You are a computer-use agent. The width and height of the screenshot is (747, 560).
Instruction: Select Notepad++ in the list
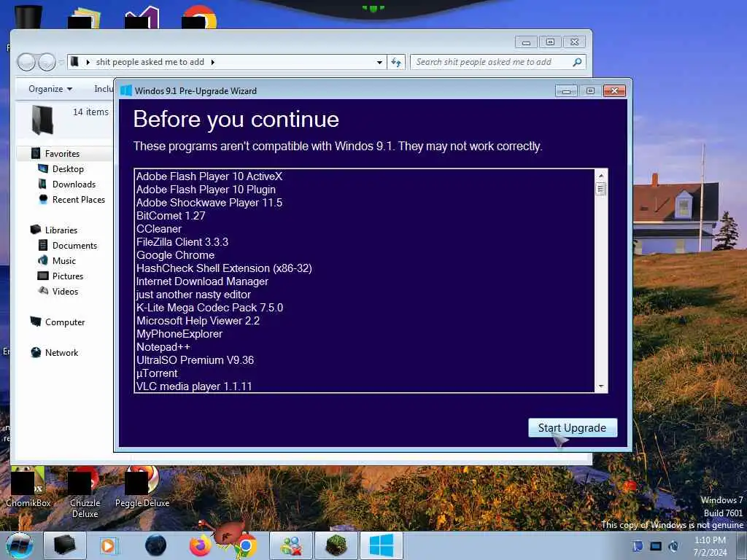(x=163, y=347)
